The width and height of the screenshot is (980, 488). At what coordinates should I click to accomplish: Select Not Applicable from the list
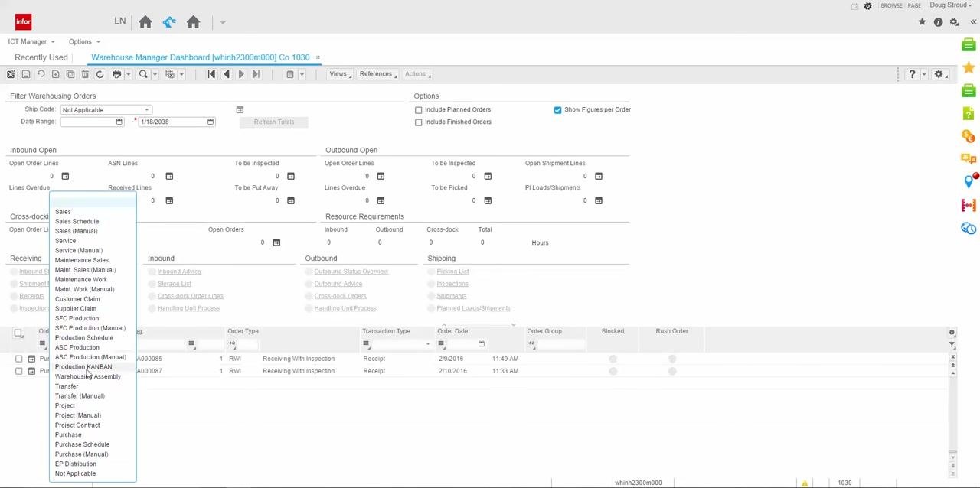[x=75, y=473]
